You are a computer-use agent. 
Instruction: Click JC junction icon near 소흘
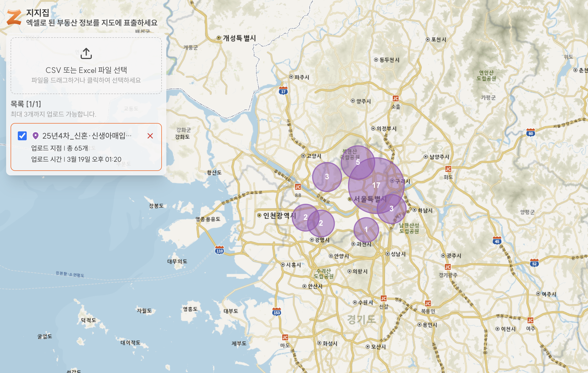(x=396, y=99)
